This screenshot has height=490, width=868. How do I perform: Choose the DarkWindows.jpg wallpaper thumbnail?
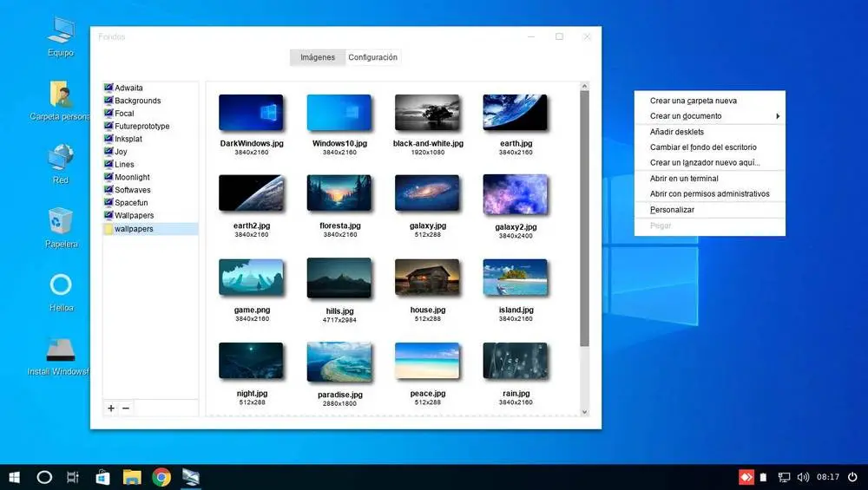click(251, 113)
